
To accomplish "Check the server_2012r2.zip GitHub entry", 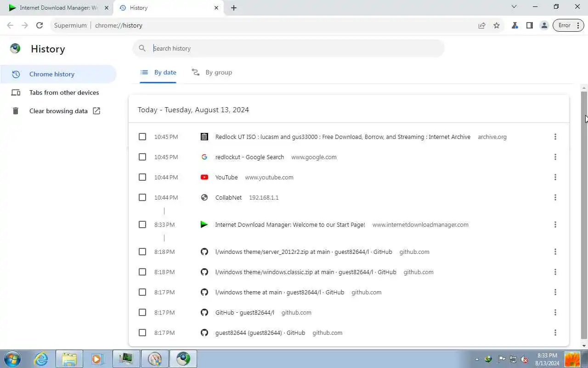I will pyautogui.click(x=142, y=252).
